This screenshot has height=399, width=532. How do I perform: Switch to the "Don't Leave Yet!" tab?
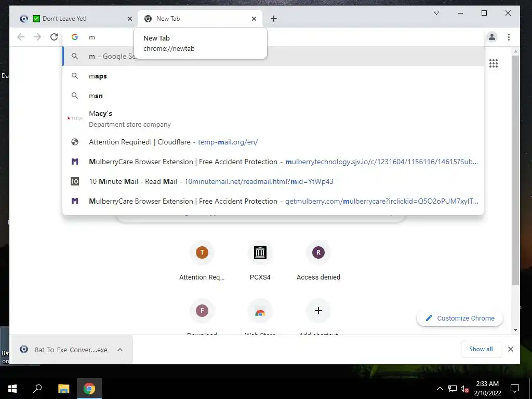pyautogui.click(x=74, y=19)
